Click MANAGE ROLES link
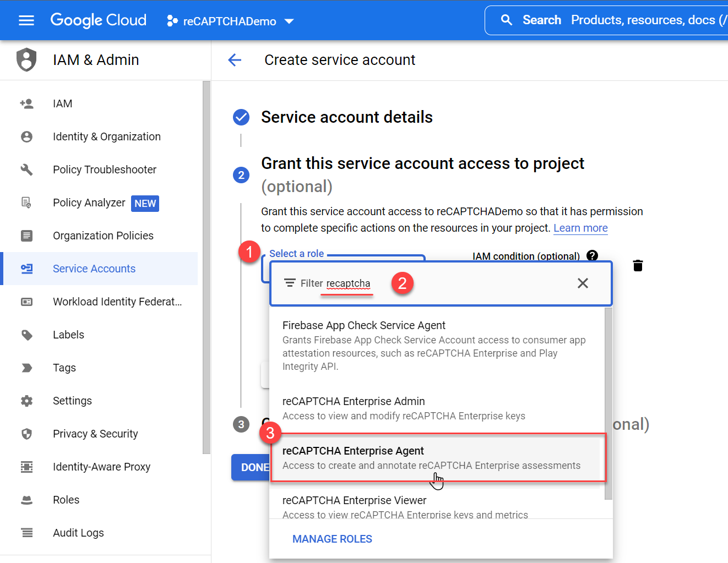728x563 pixels. pos(332,539)
